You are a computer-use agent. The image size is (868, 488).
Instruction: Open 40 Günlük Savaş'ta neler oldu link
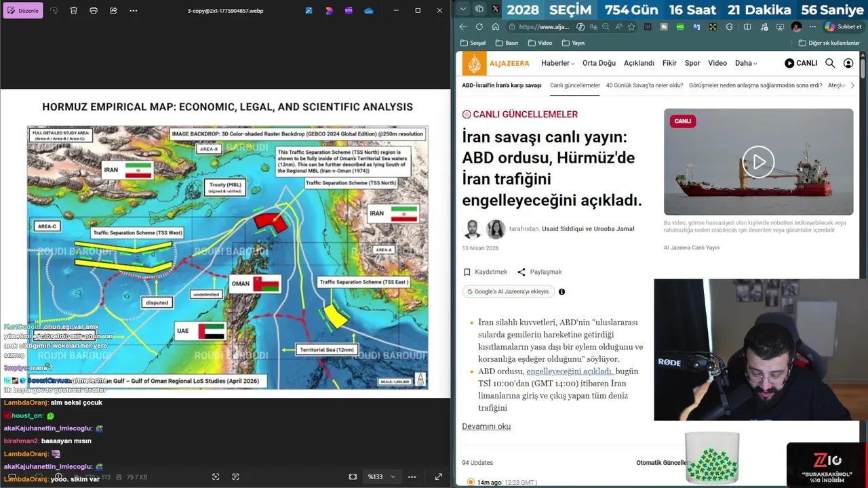coord(644,85)
